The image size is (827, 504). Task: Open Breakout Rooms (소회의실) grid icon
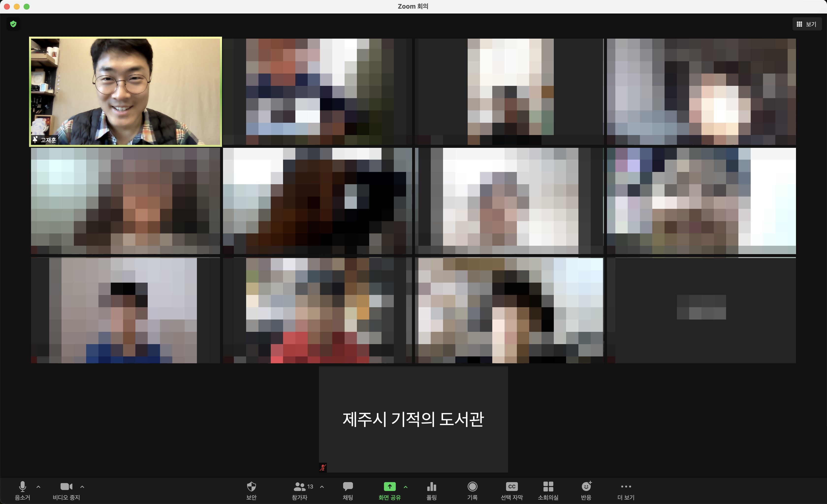[548, 487]
